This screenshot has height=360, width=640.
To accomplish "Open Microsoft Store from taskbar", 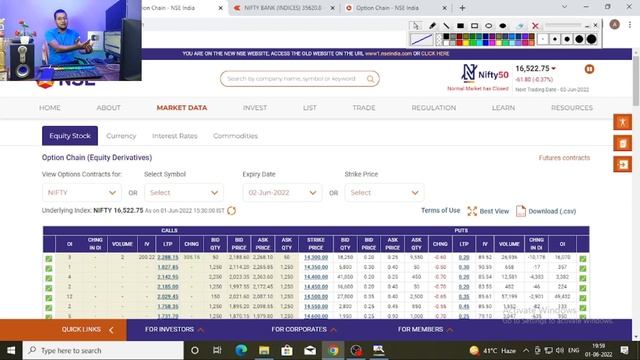I will click(x=287, y=350).
